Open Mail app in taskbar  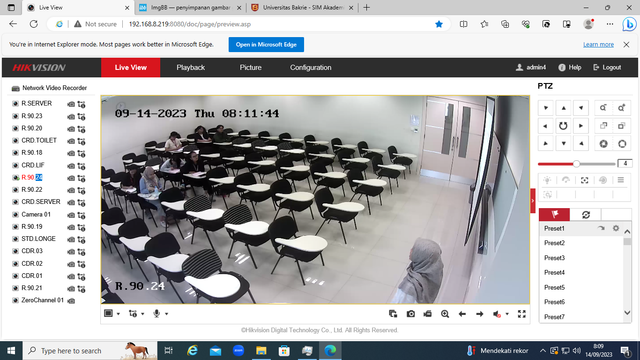point(216,351)
